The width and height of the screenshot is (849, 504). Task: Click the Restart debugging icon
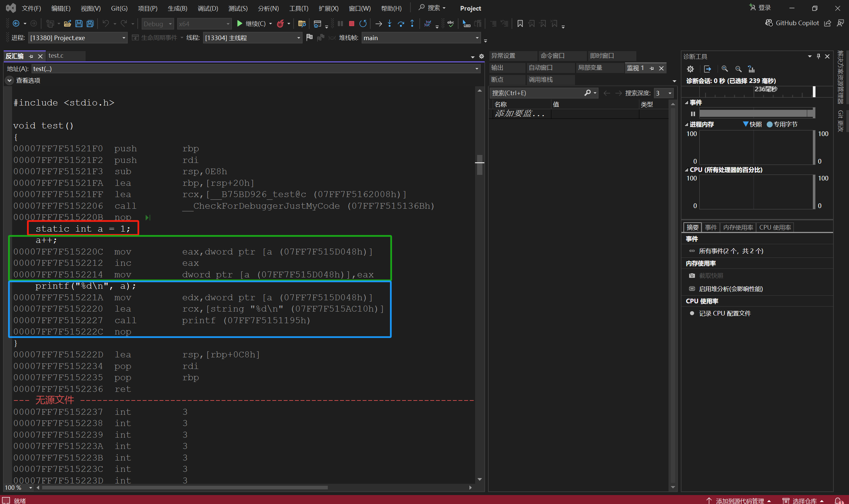tap(363, 24)
